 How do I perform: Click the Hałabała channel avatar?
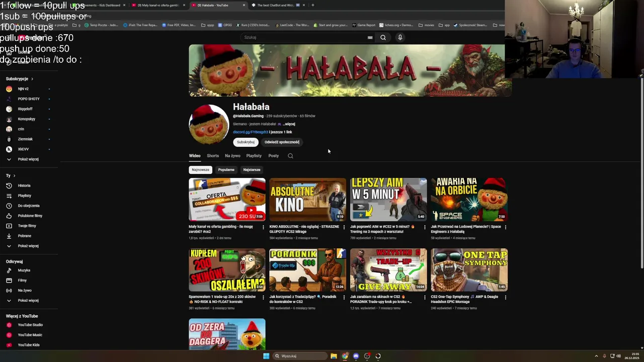(x=209, y=124)
